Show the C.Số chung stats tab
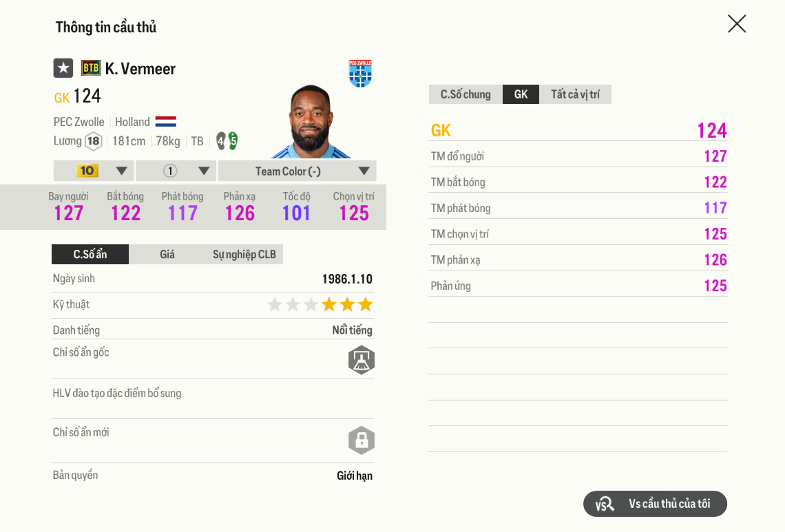 tap(465, 94)
